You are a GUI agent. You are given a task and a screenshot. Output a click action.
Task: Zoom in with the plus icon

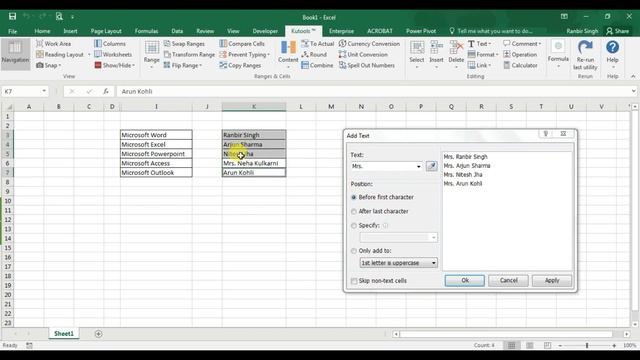coord(614,345)
